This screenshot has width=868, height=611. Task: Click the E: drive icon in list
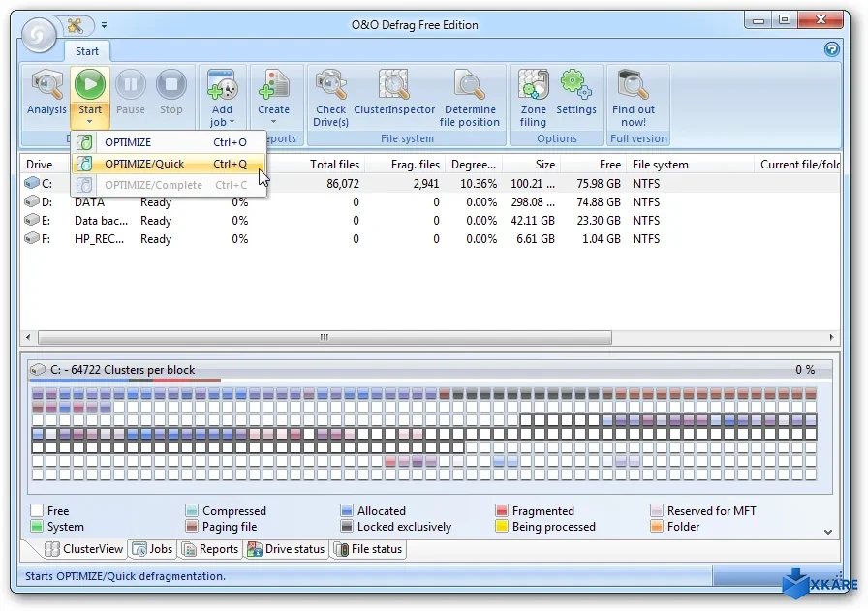(32, 220)
